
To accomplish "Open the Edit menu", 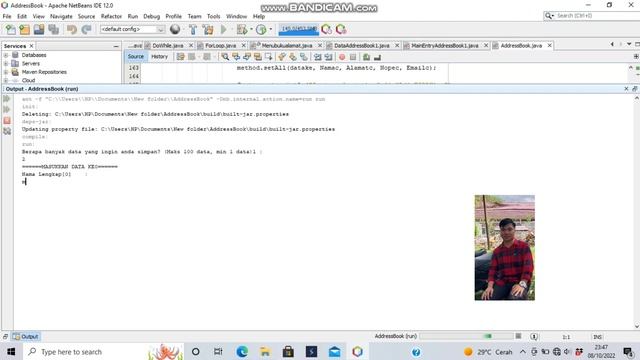I will tap(22, 16).
